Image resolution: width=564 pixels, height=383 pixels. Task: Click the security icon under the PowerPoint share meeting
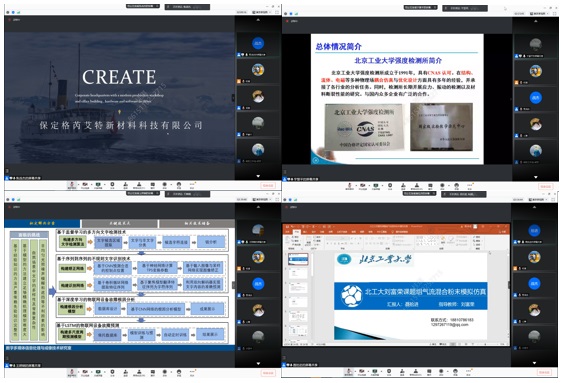coord(389,370)
